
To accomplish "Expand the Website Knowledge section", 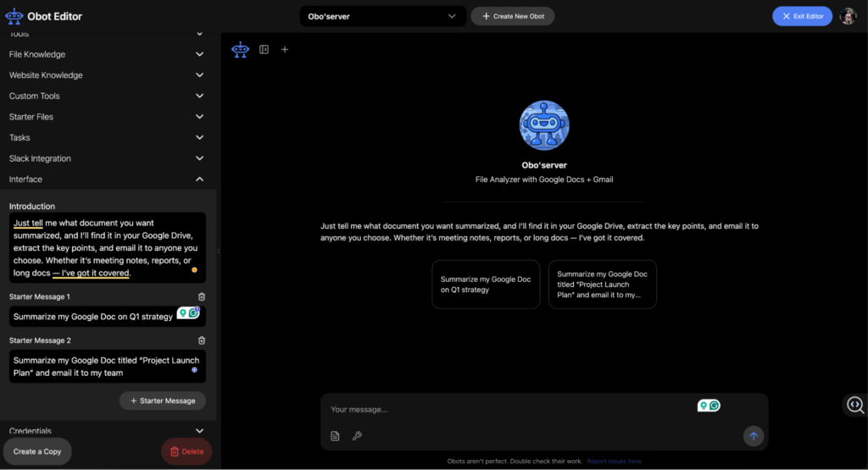I will point(107,75).
